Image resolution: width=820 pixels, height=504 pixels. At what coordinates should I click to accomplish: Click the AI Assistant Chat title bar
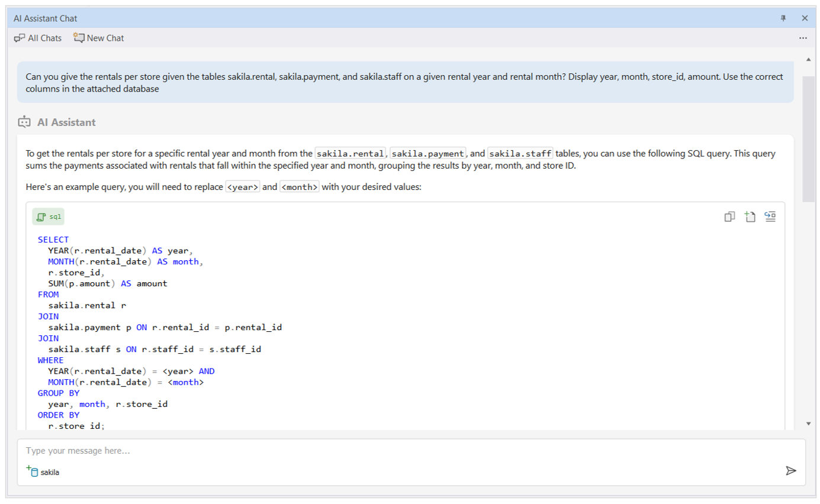(x=355, y=18)
